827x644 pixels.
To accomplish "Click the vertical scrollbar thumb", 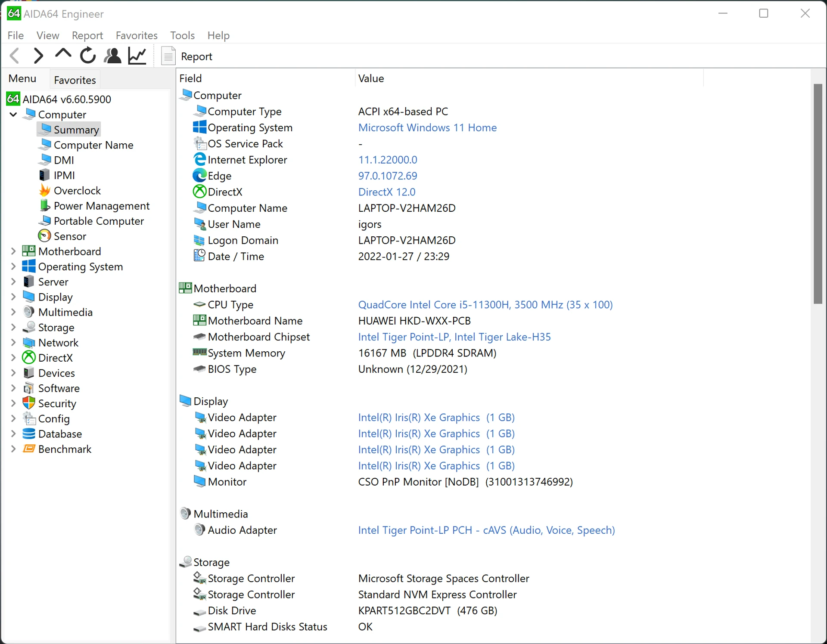I will pyautogui.click(x=818, y=194).
